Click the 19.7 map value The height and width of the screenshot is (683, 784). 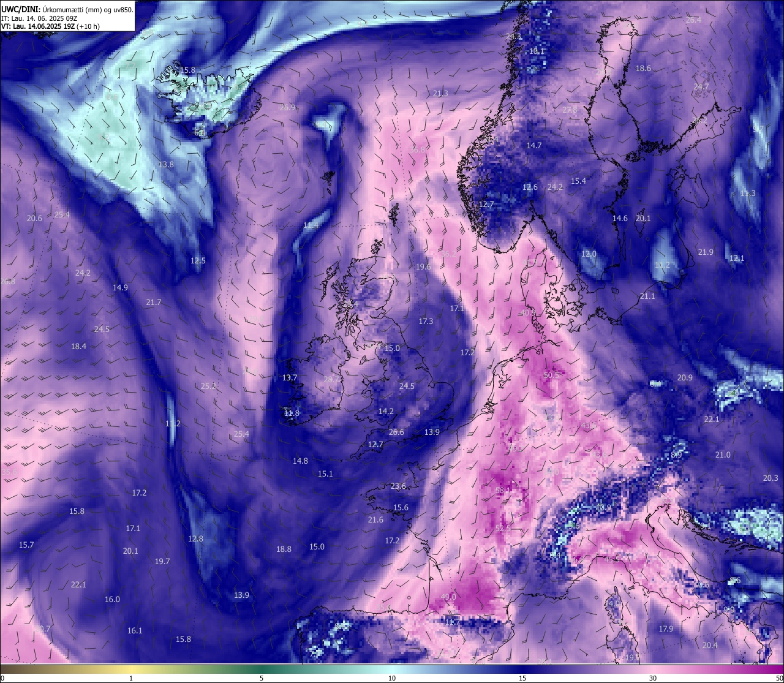(x=162, y=561)
